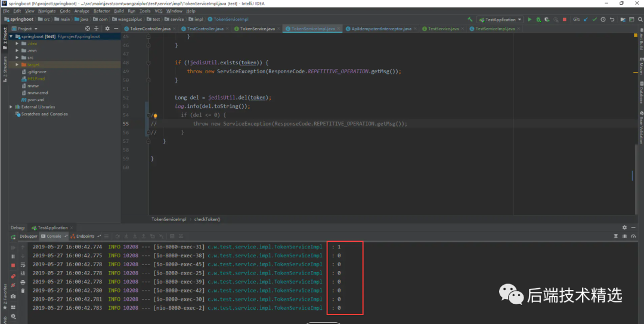644x324 pixels.
Task: Pause program icon in Debug sidebar
Action: coord(13,256)
